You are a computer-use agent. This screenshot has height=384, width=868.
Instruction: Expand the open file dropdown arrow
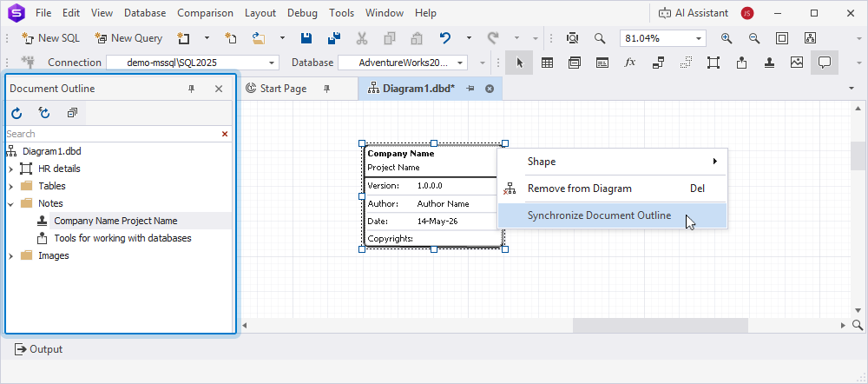(282, 38)
